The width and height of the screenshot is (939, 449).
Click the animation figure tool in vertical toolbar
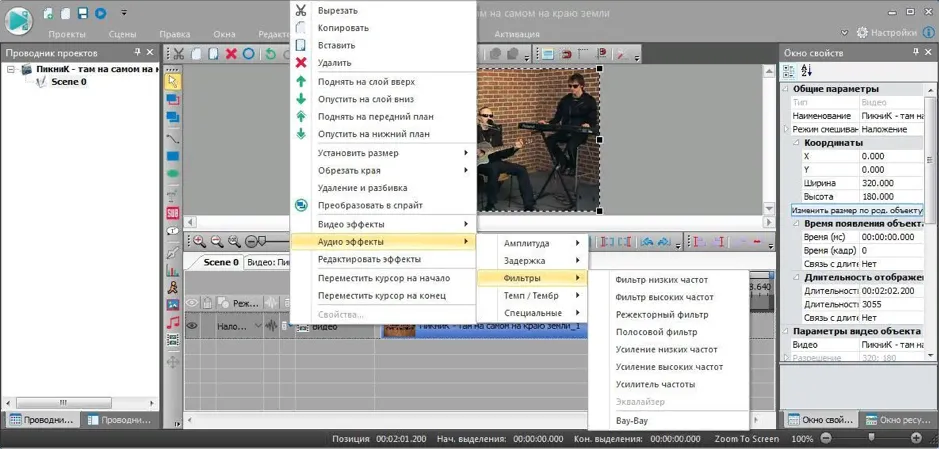point(172,287)
